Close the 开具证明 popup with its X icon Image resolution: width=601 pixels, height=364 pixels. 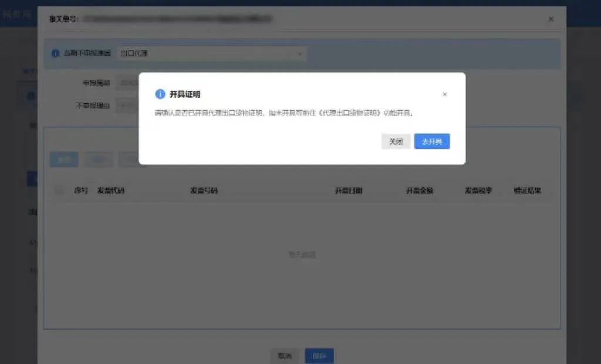click(x=444, y=94)
